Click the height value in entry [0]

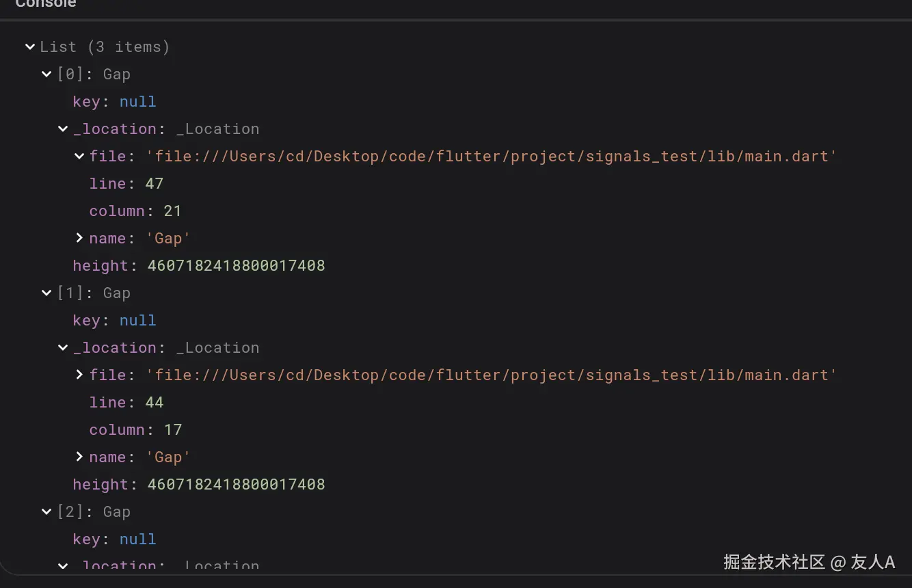tap(236, 266)
